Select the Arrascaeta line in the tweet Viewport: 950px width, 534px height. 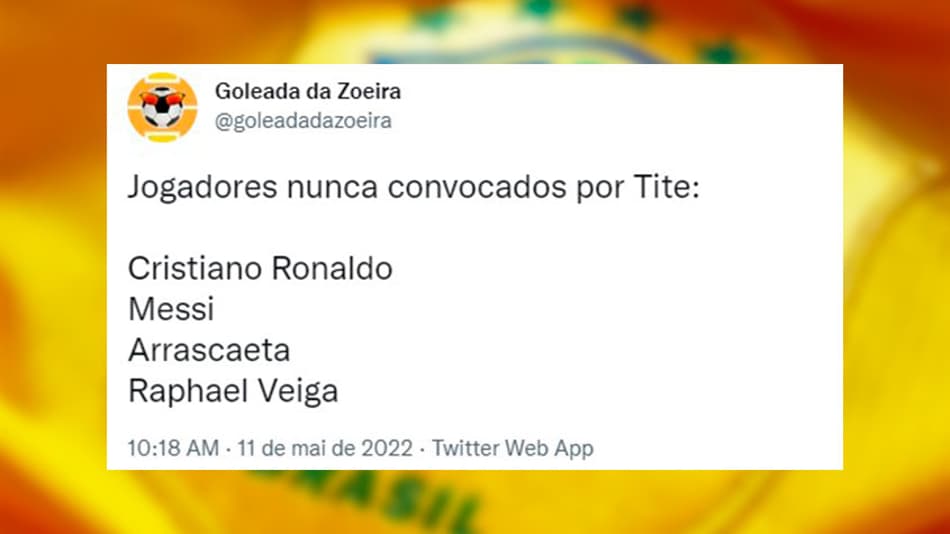coord(209,350)
